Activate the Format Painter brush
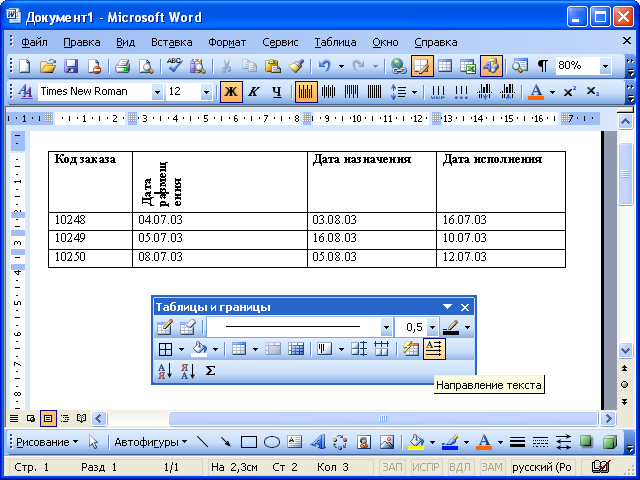This screenshot has height=480, width=640. tap(296, 66)
